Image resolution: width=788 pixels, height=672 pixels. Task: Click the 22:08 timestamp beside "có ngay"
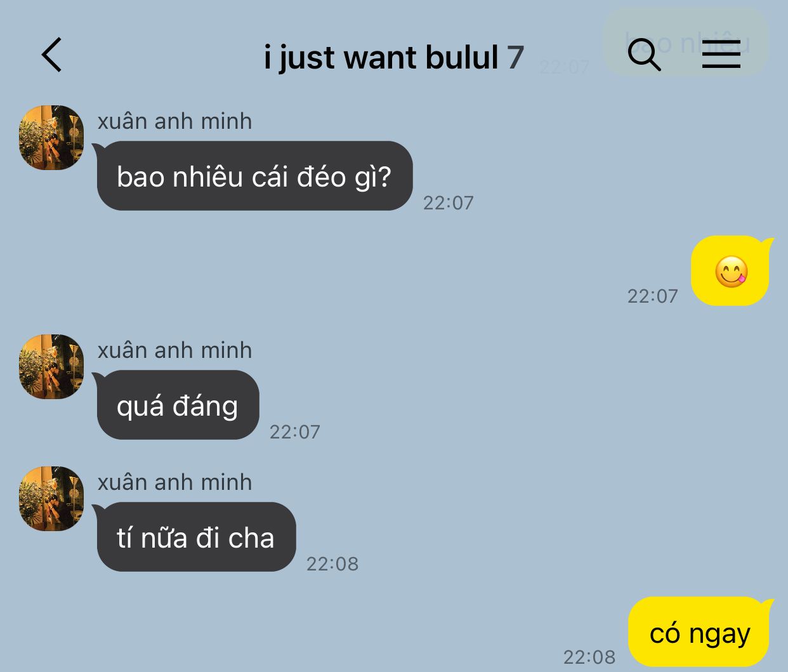(x=589, y=657)
